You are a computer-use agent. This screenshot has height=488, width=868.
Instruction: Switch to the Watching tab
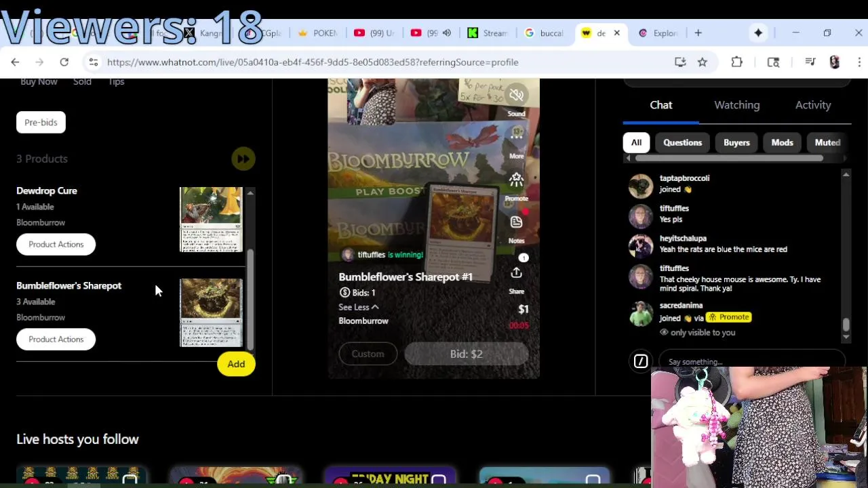[x=737, y=105]
